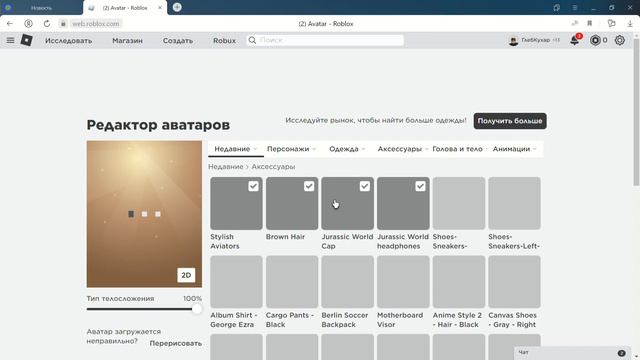Viewport: 640px width, 360px height.
Task: Open Robux in the top navigation
Action: click(x=224, y=40)
